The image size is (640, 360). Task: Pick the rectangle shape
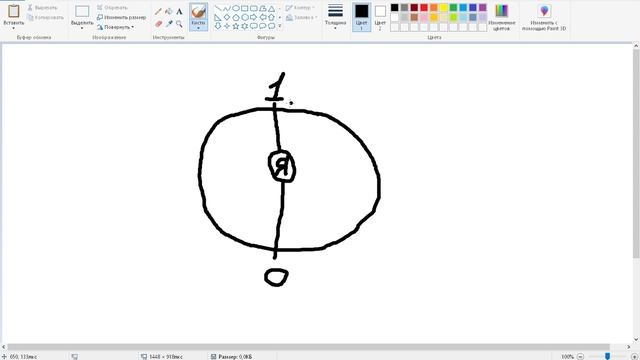(244, 8)
